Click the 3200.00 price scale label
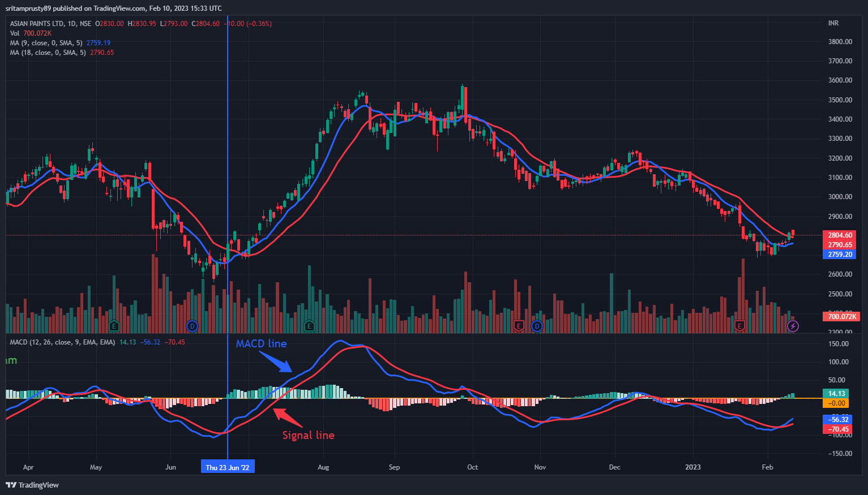Screen dimensions: 868x495 [840, 158]
